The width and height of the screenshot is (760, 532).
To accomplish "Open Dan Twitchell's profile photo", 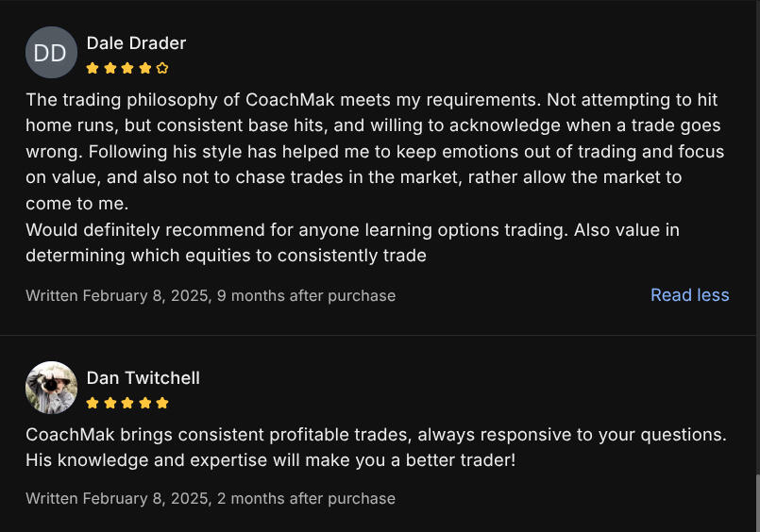I will [x=51, y=388].
